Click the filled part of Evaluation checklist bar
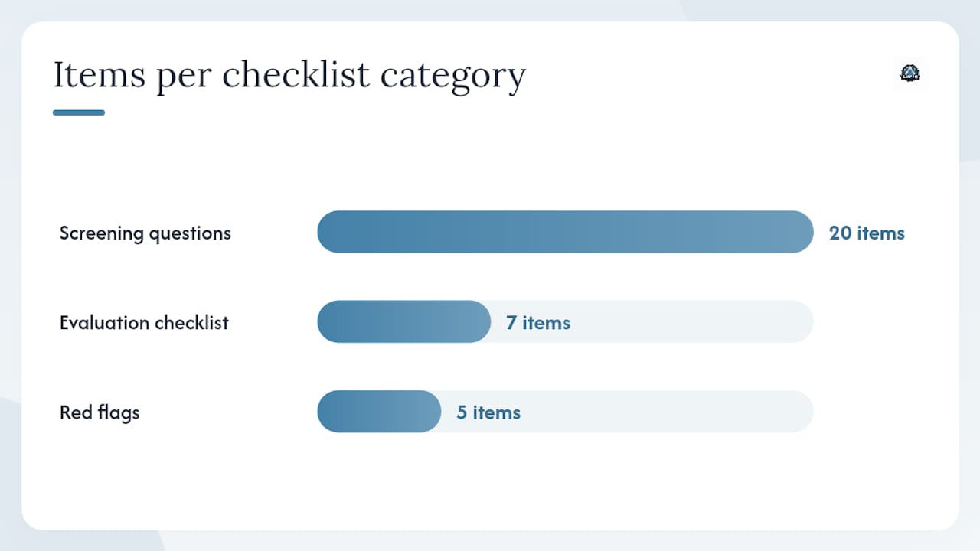Screen dimensions: 980x551 click(403, 321)
